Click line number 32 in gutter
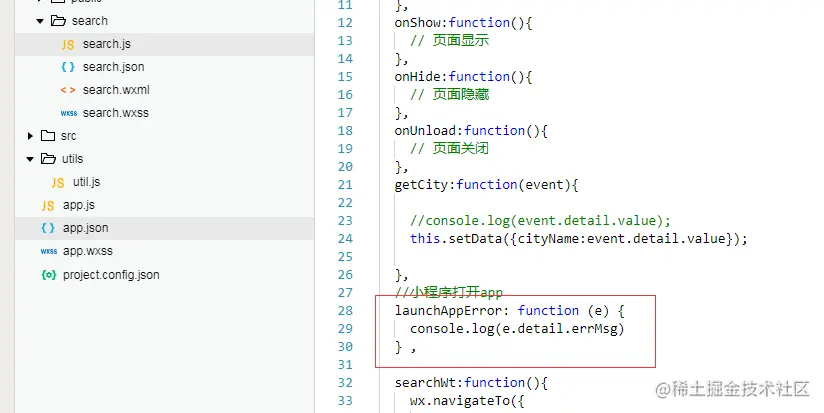Screen dimensions: 824x413 (x=345, y=383)
